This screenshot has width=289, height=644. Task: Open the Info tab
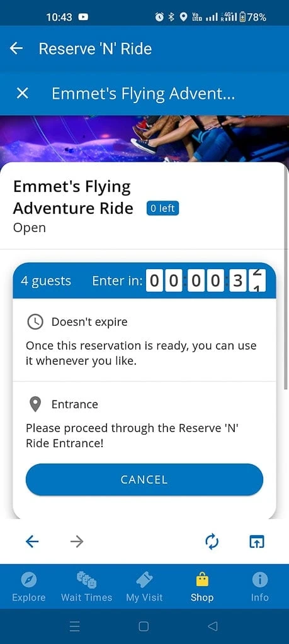pyautogui.click(x=260, y=587)
